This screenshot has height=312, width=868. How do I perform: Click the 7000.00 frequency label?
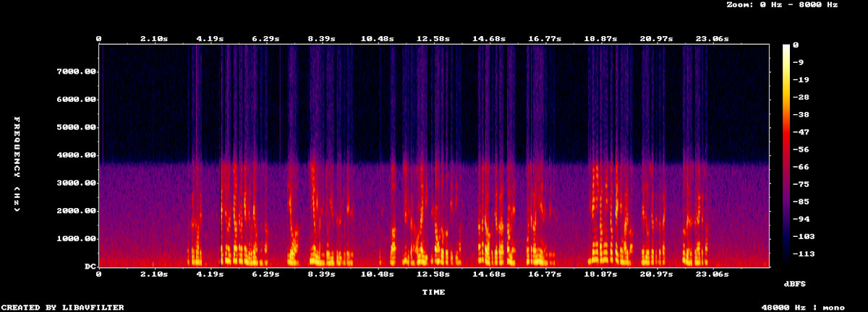77,71
